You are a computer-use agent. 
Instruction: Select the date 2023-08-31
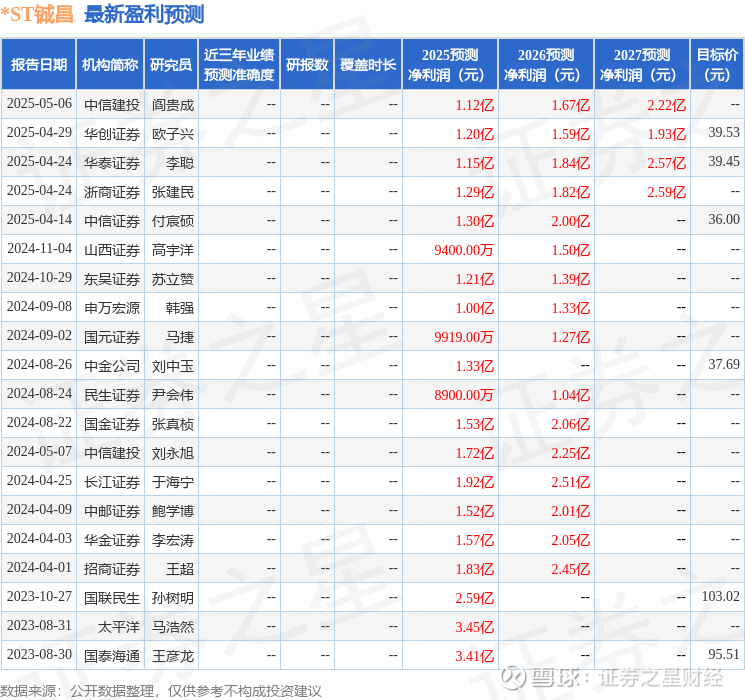pos(39,625)
